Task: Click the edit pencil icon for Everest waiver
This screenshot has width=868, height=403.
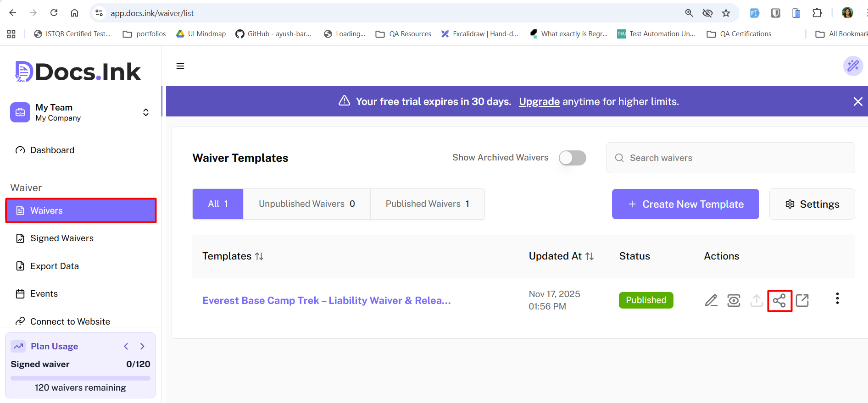Action: pos(711,301)
